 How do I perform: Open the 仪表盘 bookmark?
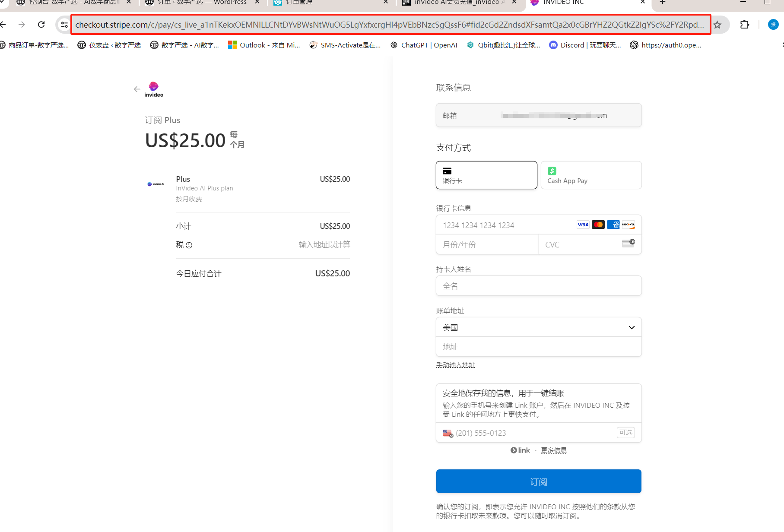[x=109, y=45]
